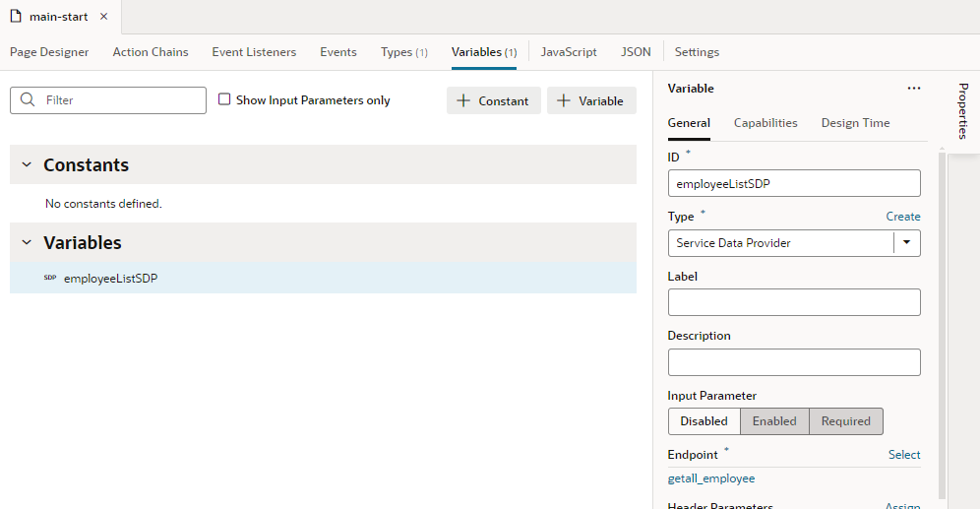Click the empty Label input field
This screenshot has height=509, width=980.
pos(794,302)
